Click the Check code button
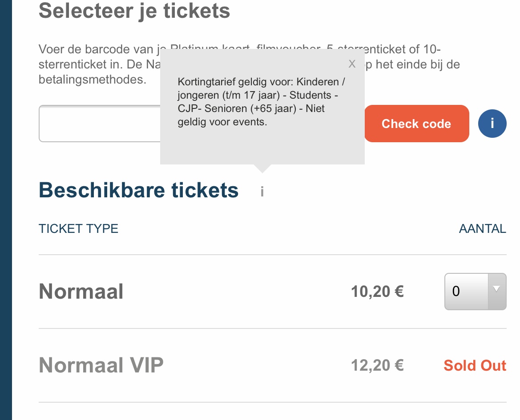520x420 pixels. pos(416,124)
